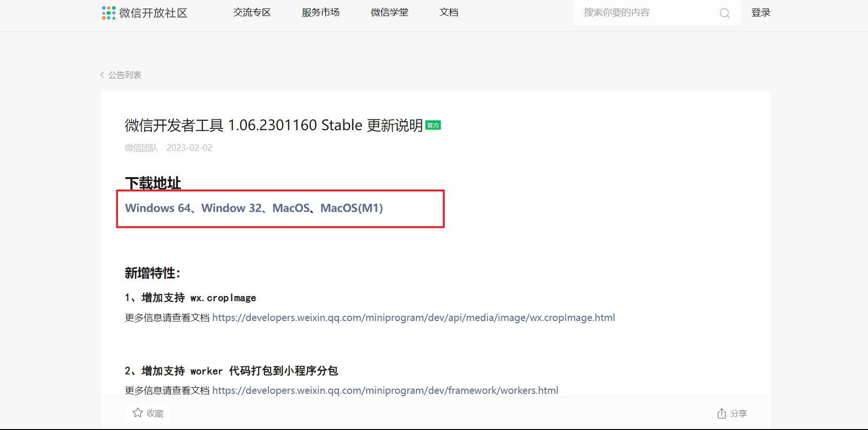
Task: Click the 微信开放社区 logo icon
Action: [108, 13]
